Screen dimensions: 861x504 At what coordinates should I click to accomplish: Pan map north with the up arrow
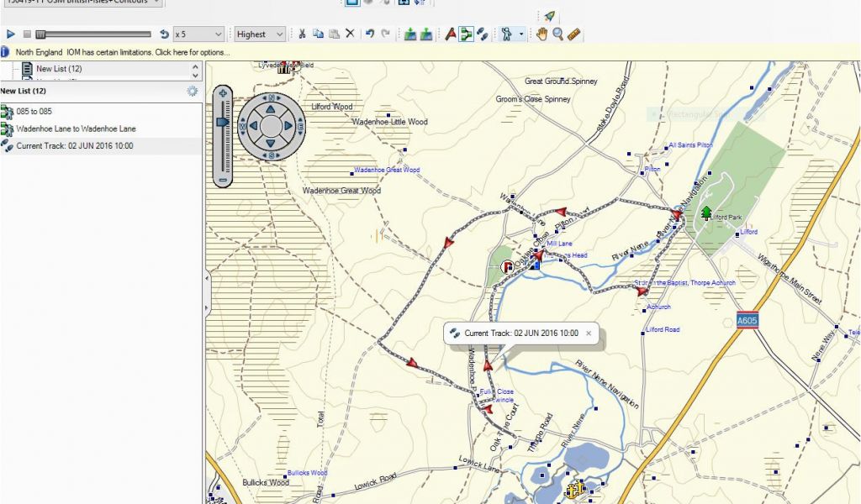[271, 110]
